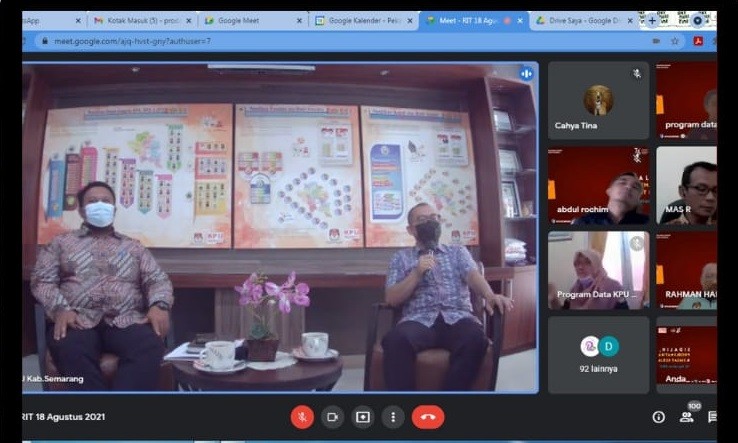Leave the call with the red hang-up button
This screenshot has height=443, width=738.
click(428, 417)
